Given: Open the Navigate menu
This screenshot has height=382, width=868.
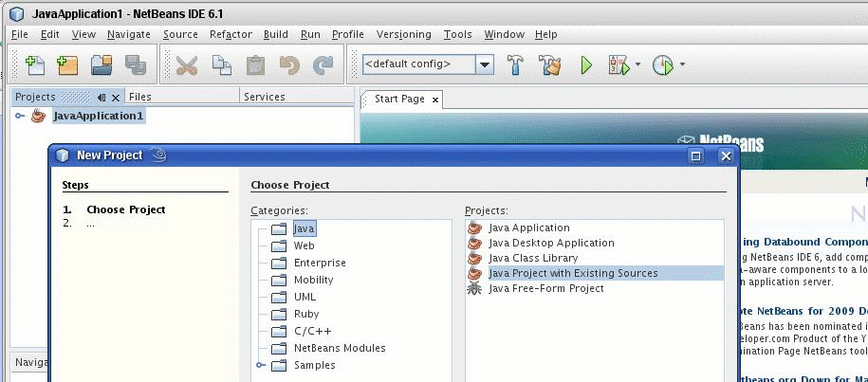Looking at the screenshot, I should click(x=129, y=34).
